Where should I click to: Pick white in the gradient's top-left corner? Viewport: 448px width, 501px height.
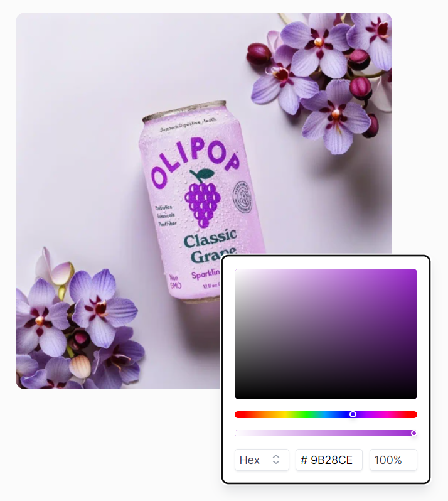coord(237,271)
